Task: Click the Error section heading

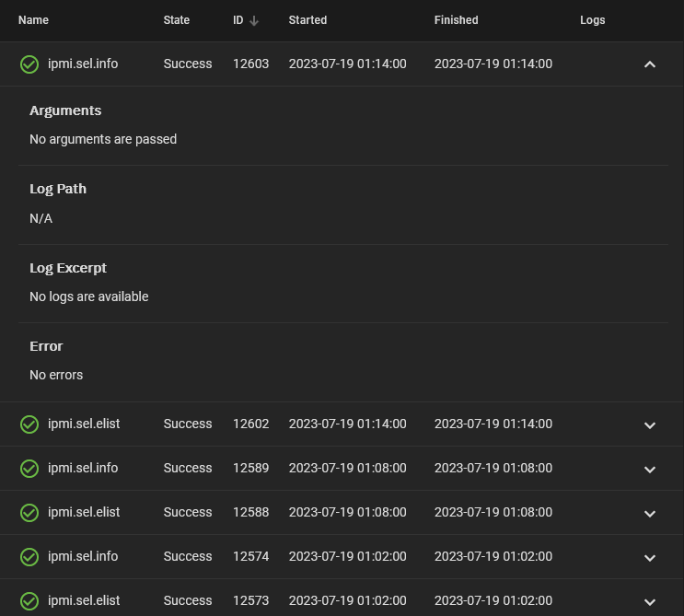Action: (x=46, y=346)
